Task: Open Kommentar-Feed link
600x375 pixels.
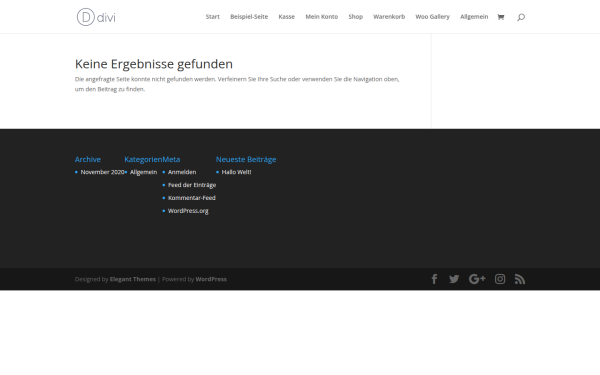Action: [x=192, y=198]
